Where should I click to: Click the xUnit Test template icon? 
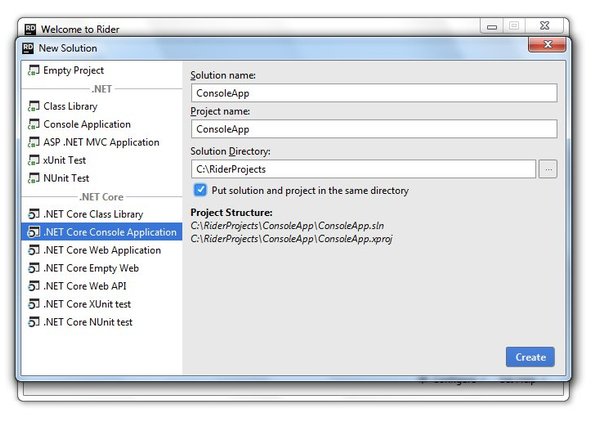pyautogui.click(x=34, y=160)
